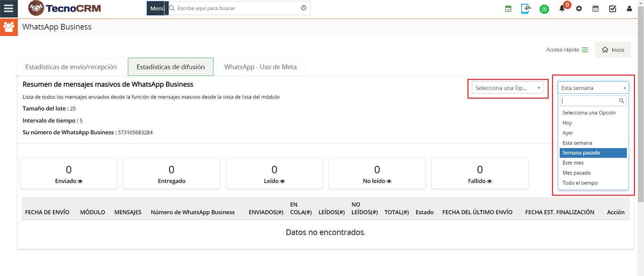Click the plus quick-create icon
This screenshot has height=276, width=644.
coord(579,9)
